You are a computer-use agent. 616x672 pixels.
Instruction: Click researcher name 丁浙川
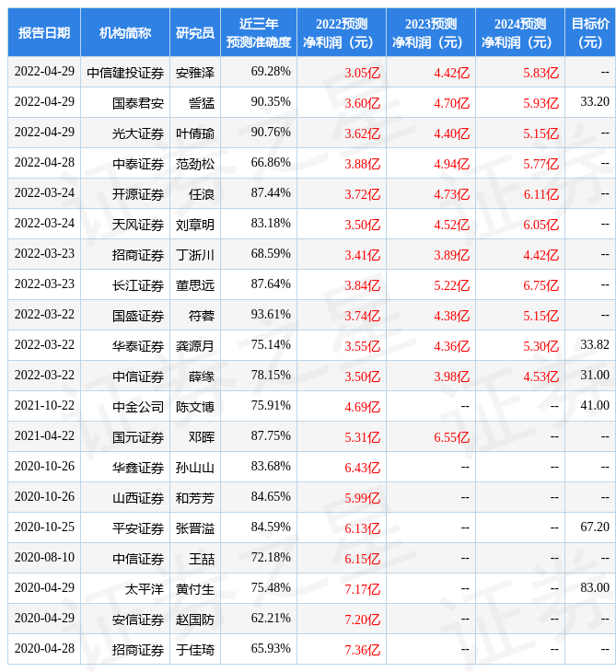195,255
